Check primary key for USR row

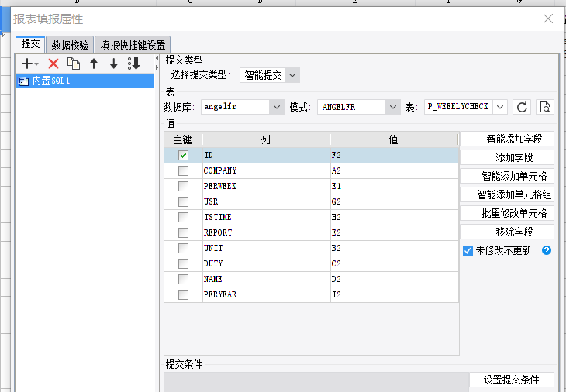tap(184, 201)
